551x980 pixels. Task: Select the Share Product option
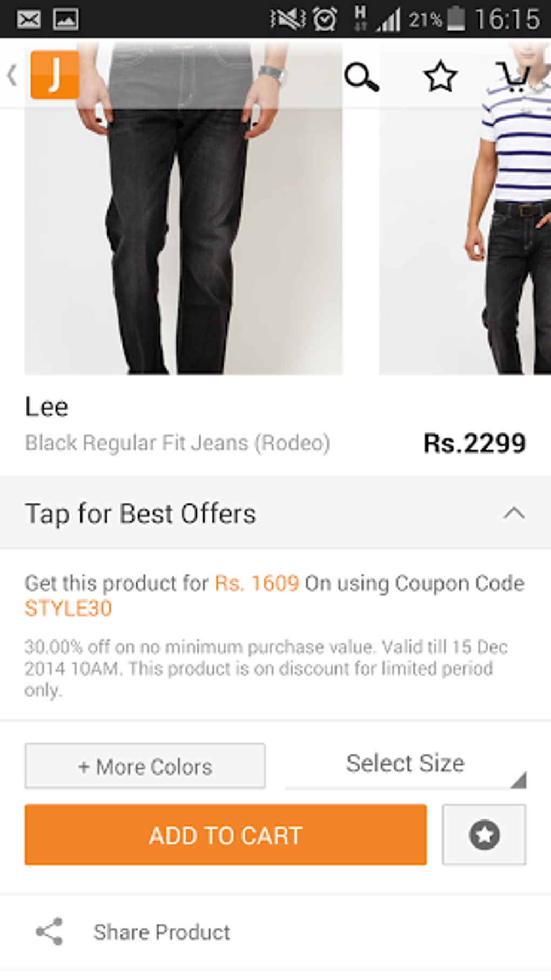[162, 932]
